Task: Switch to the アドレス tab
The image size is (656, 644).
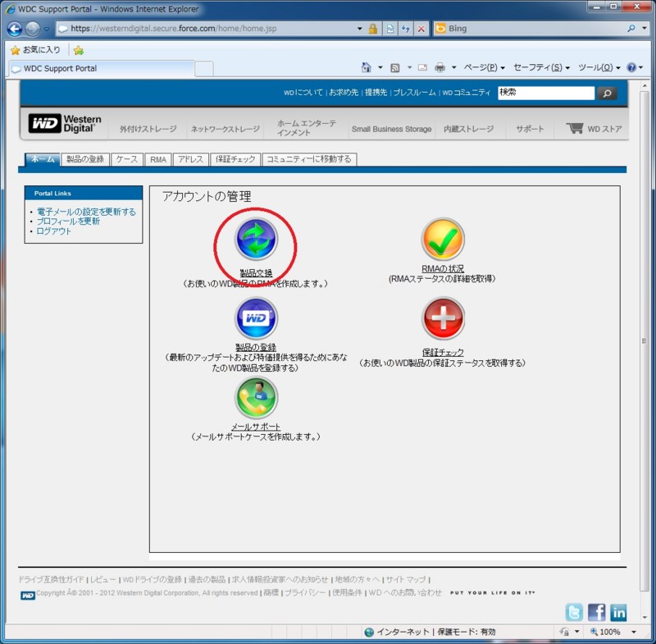Action: [x=191, y=159]
